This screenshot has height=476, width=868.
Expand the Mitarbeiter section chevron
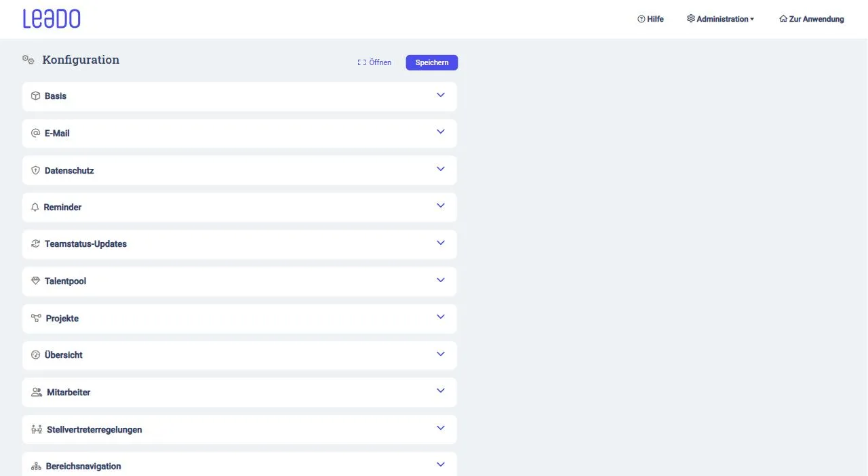[441, 391]
